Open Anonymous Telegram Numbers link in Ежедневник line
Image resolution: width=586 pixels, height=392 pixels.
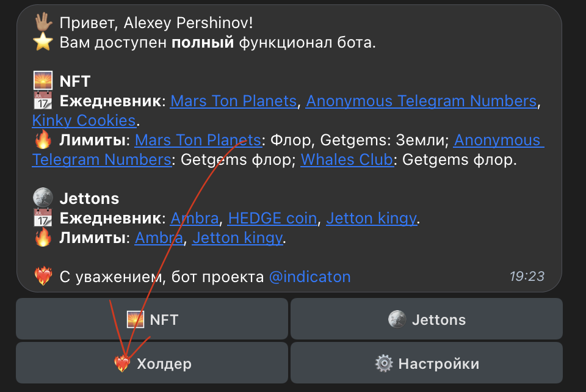[x=421, y=101]
